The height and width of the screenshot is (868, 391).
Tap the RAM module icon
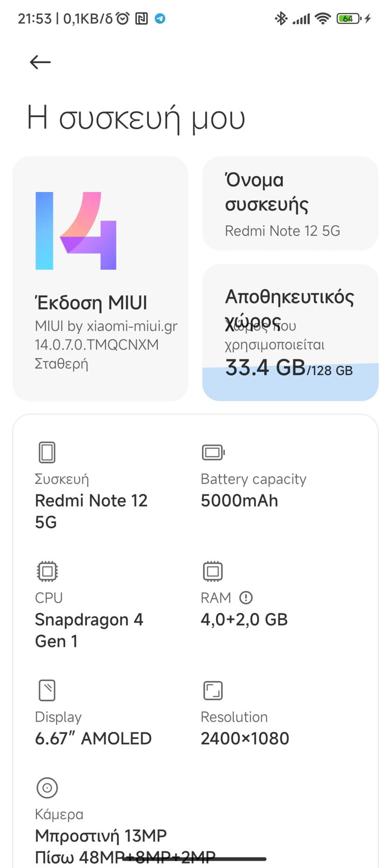click(x=213, y=571)
